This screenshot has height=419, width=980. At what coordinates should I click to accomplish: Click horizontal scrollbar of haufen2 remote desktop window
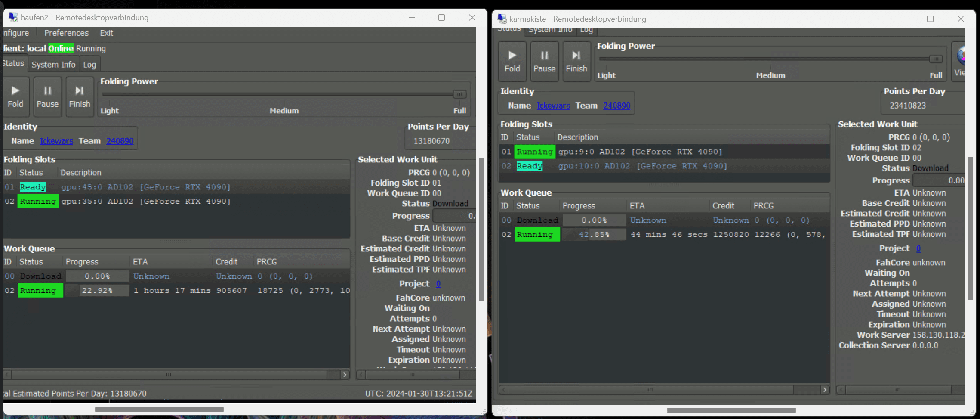tap(159, 409)
